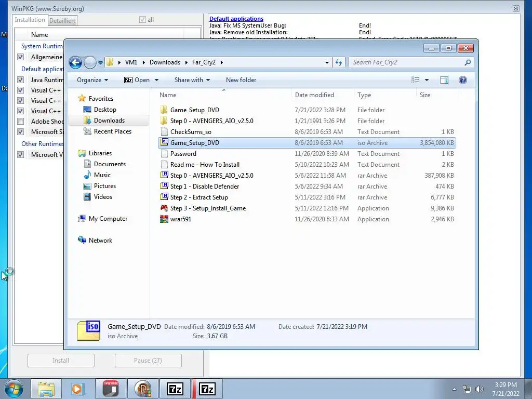Click the Install button in WinPKG
This screenshot has width=532, height=399.
[x=61, y=361]
